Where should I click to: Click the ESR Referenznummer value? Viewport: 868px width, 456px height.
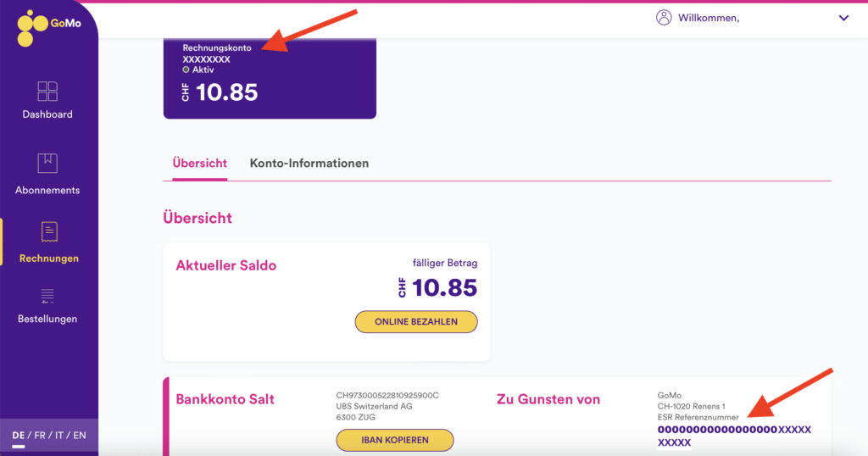coord(734,436)
